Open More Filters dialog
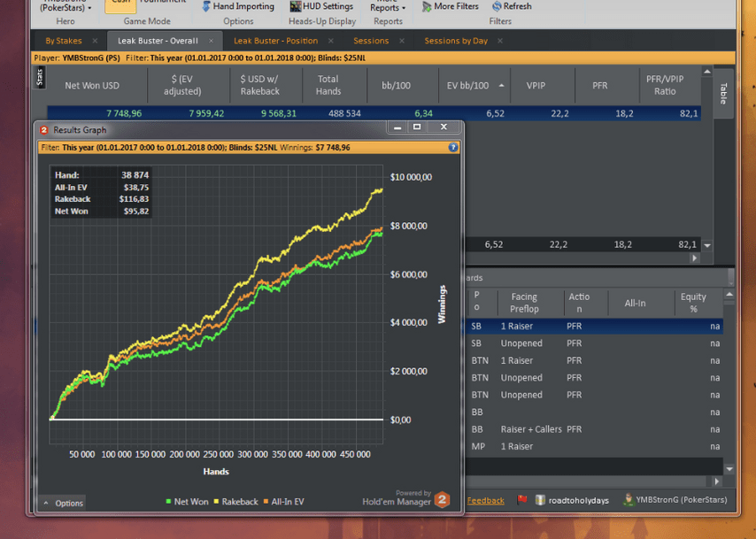756x539 pixels. tap(451, 6)
